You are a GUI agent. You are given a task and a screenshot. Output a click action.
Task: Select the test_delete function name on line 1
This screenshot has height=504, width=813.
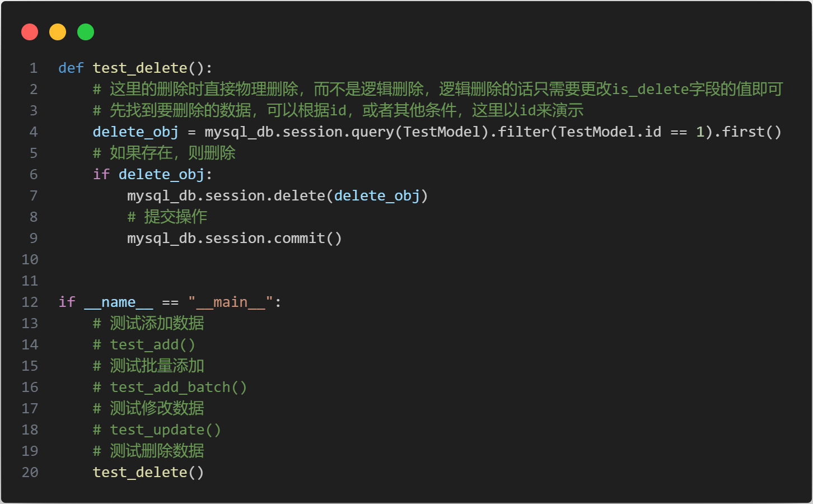tap(140, 68)
